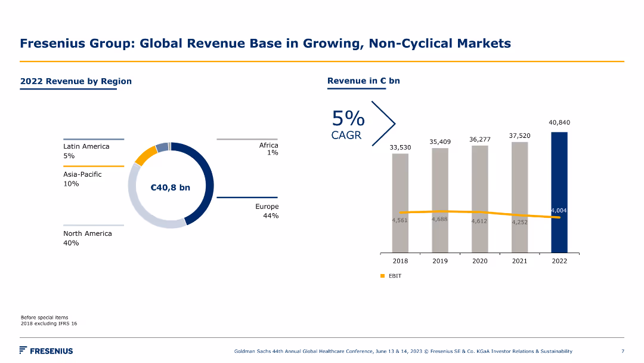Click the Goldman Sachs conference footer text
The width and height of the screenshot is (644, 363).
tap(403, 351)
